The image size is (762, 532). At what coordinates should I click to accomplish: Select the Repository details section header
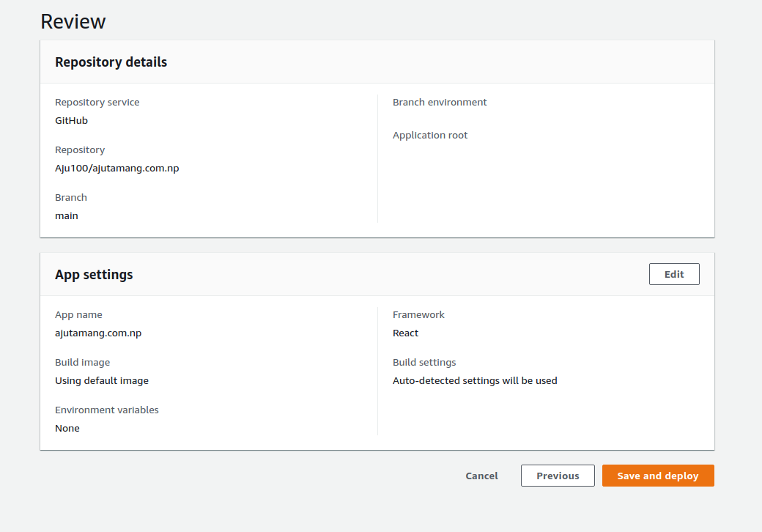coord(111,62)
